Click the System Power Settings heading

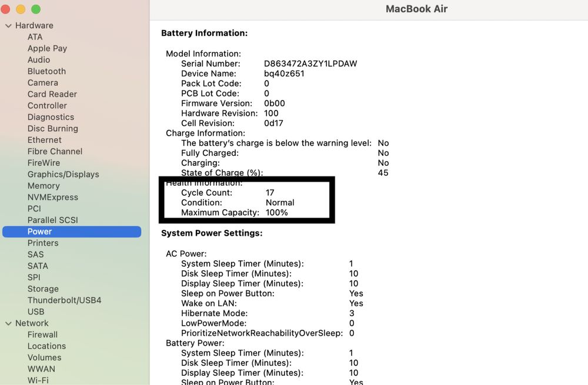212,233
